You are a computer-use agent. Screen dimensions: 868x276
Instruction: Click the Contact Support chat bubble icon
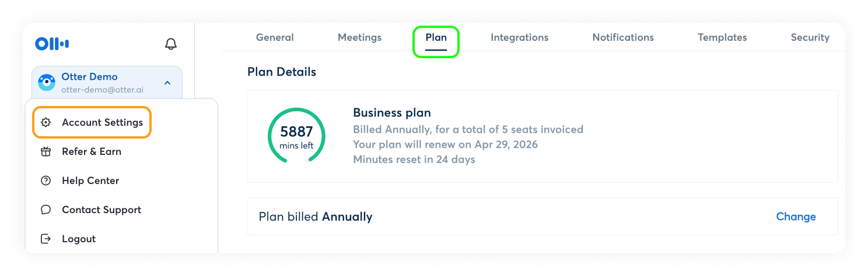click(x=46, y=210)
